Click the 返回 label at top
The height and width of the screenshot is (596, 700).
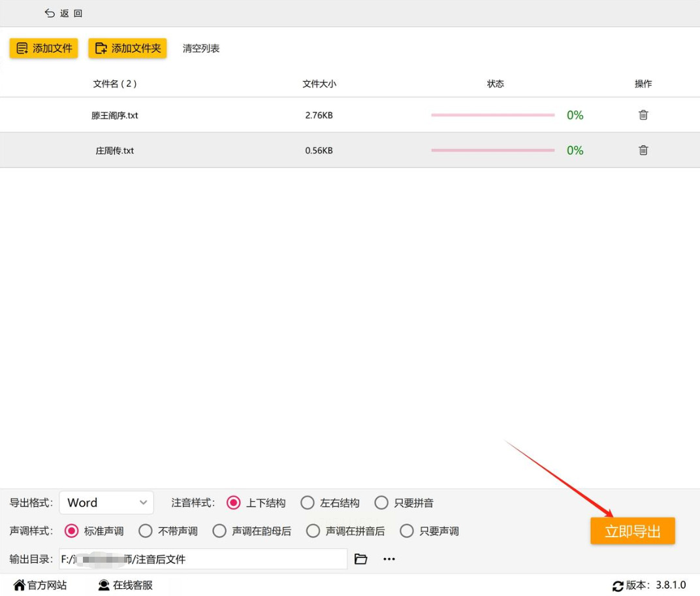[x=71, y=14]
